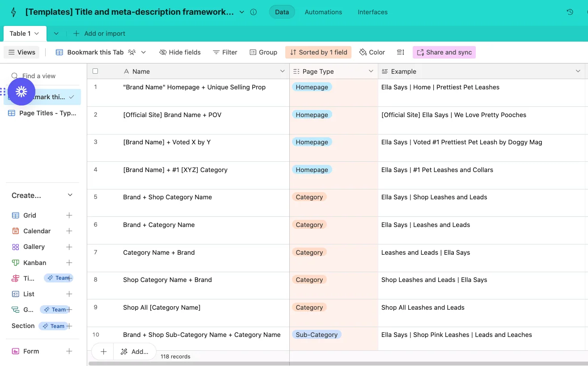588x366 pixels.
Task: Hide fields using the eye icon button
Action: click(180, 52)
